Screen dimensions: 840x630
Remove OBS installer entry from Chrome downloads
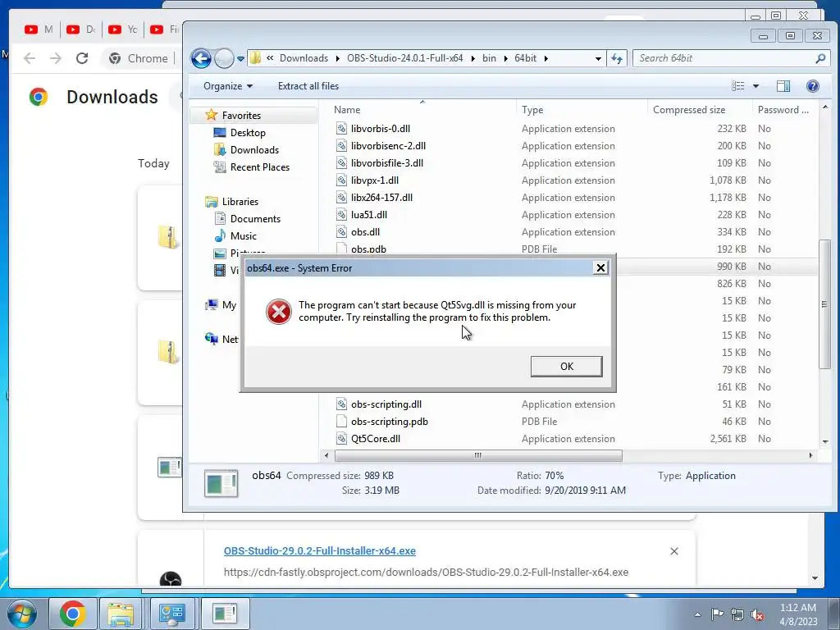click(x=674, y=551)
